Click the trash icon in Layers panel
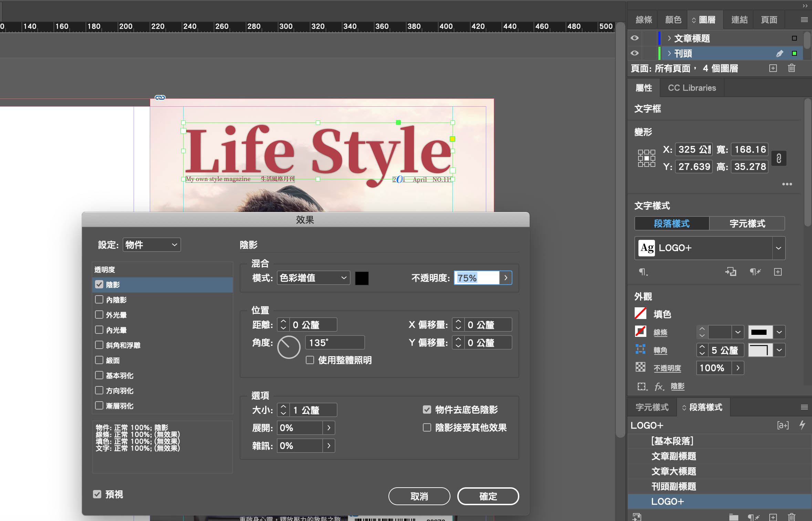The image size is (812, 521). (791, 68)
